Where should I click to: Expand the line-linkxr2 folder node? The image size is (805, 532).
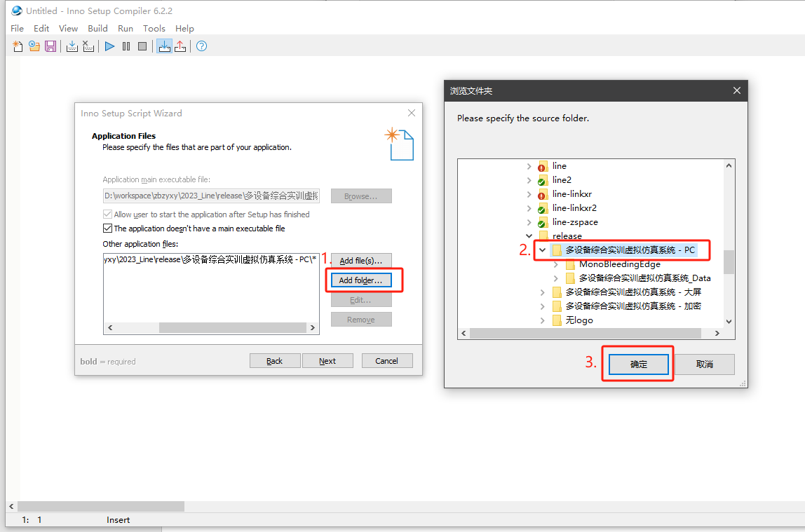coord(529,208)
